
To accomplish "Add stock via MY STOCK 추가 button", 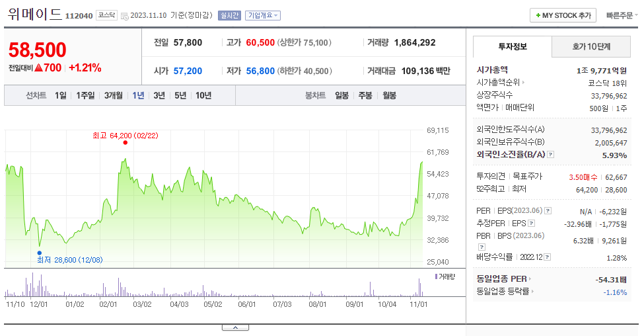I will 563,16.
